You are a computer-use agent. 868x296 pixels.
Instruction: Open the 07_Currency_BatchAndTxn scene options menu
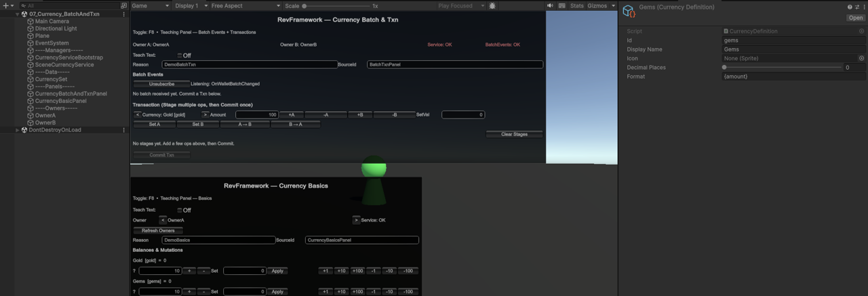click(x=123, y=14)
